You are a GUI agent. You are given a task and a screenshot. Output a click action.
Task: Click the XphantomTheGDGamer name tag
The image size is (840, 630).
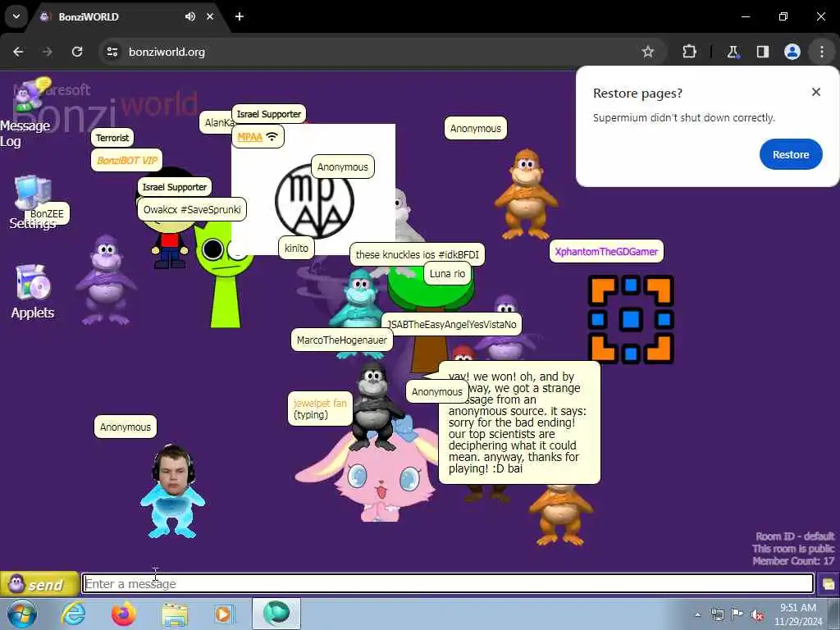pos(606,251)
